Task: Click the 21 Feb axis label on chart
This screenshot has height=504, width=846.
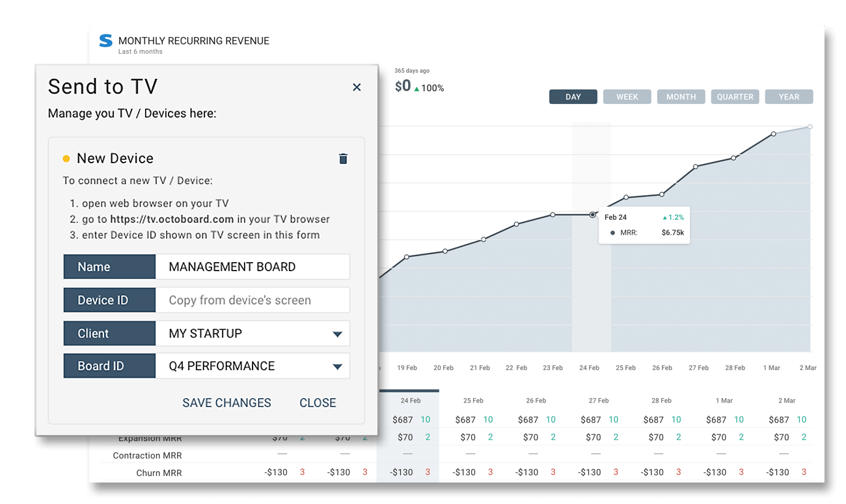Action: tap(480, 367)
